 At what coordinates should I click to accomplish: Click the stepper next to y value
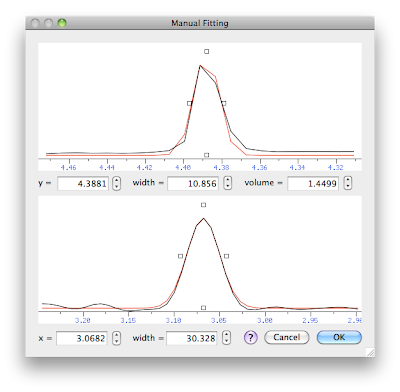(x=116, y=183)
